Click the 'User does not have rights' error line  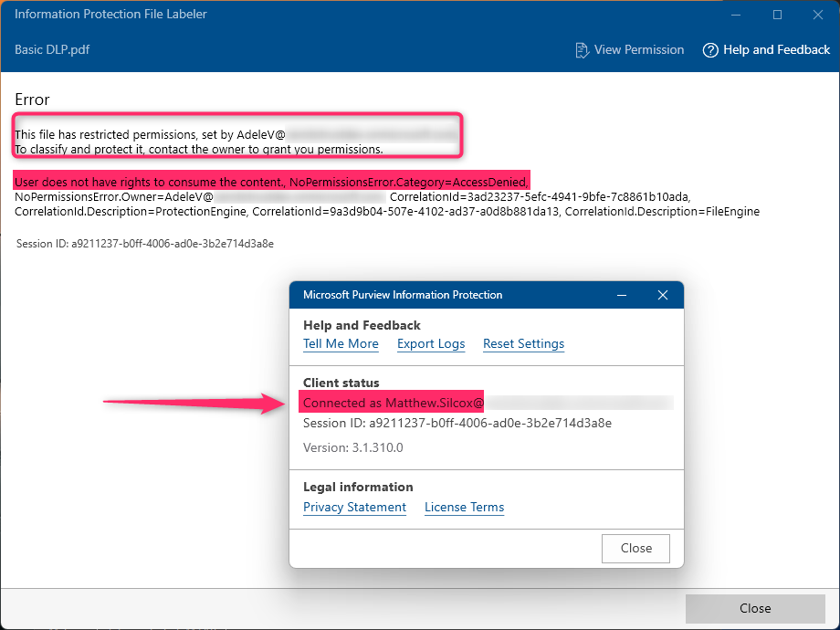[x=271, y=182]
